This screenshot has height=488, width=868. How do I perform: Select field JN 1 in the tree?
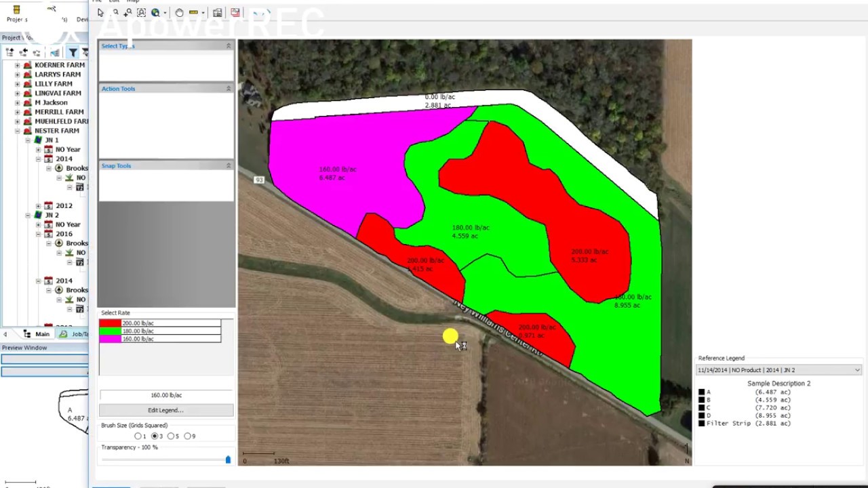[x=52, y=140]
